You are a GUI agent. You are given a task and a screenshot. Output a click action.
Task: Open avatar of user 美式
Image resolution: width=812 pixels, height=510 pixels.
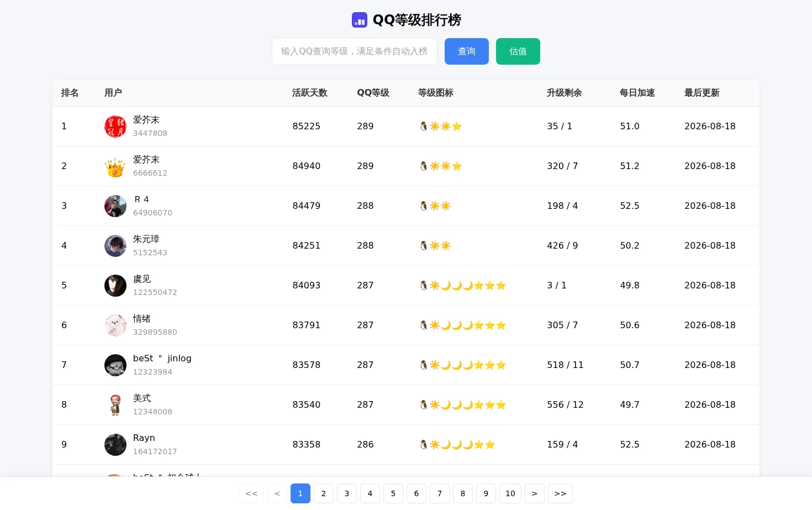coord(115,405)
